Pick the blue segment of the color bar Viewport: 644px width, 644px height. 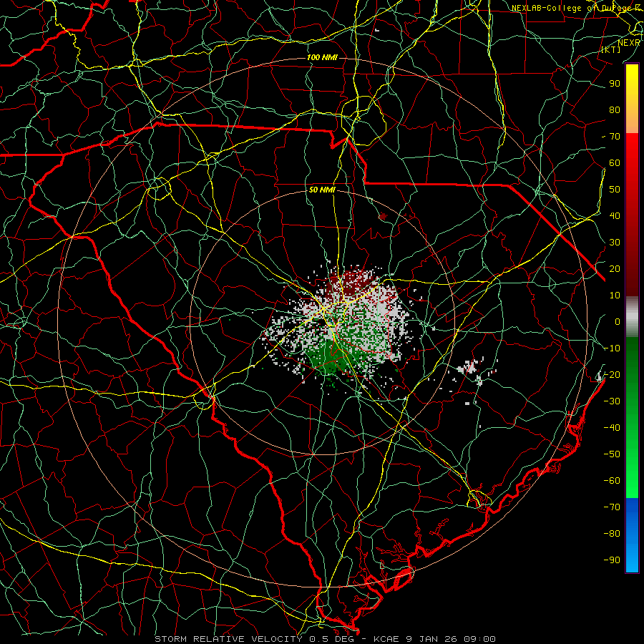click(632, 535)
